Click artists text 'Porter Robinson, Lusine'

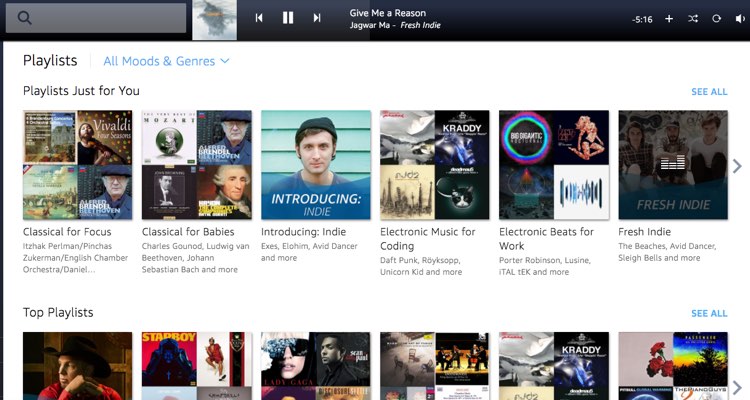click(x=545, y=260)
